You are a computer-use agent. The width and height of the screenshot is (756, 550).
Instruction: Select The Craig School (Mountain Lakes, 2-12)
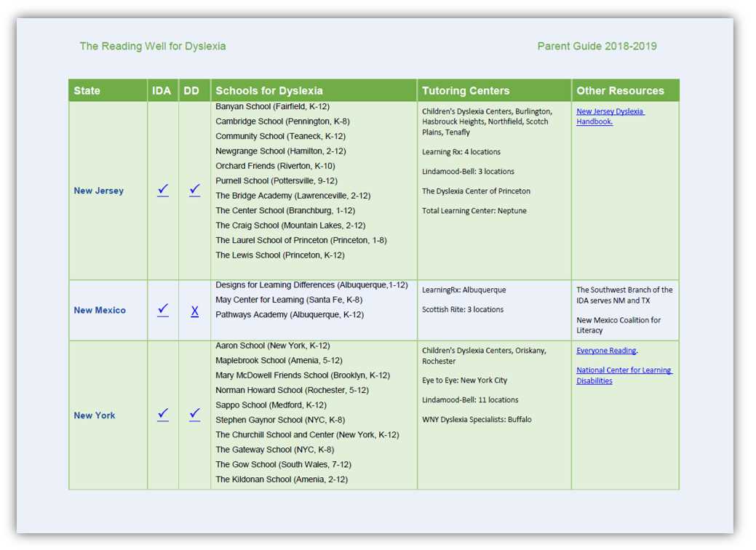[290, 225]
